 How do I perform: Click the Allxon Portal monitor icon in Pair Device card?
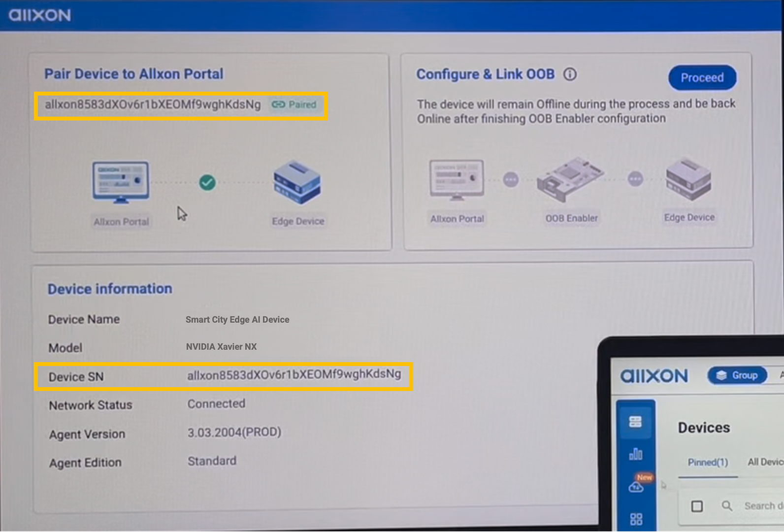click(x=121, y=182)
